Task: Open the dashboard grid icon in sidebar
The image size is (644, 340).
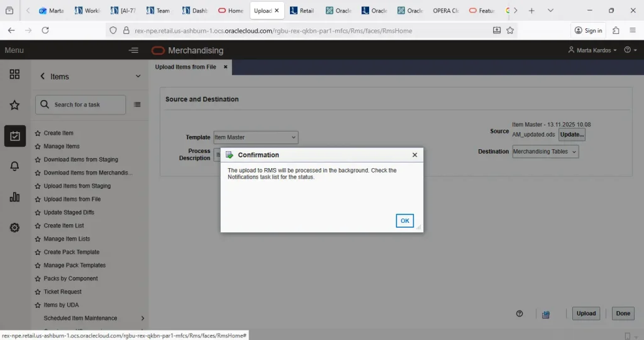Action: [14, 75]
